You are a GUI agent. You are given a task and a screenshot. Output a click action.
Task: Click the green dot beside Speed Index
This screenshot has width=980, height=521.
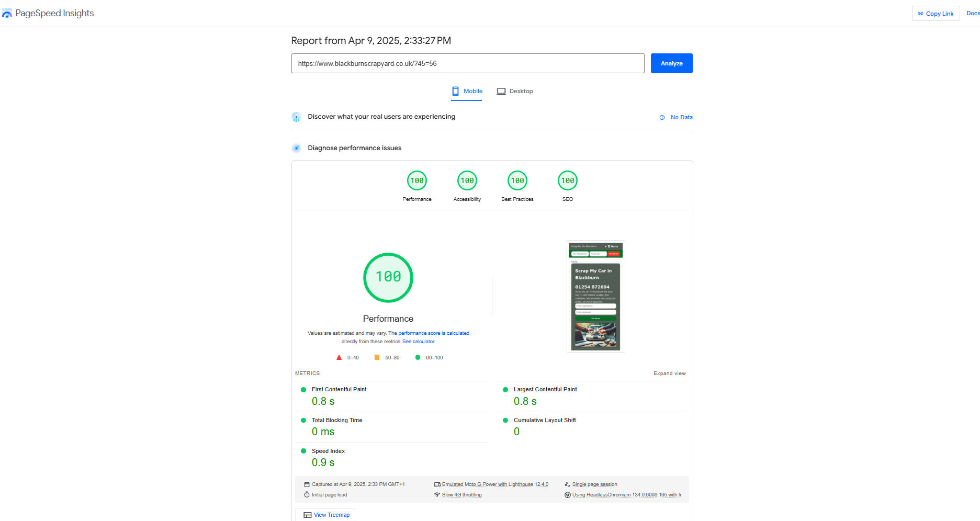coord(303,451)
